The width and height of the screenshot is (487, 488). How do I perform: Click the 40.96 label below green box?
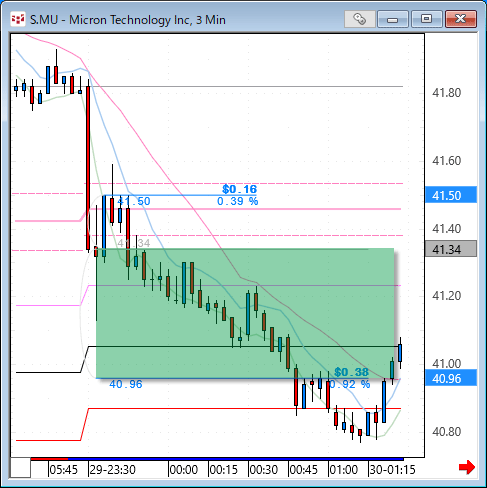click(126, 384)
